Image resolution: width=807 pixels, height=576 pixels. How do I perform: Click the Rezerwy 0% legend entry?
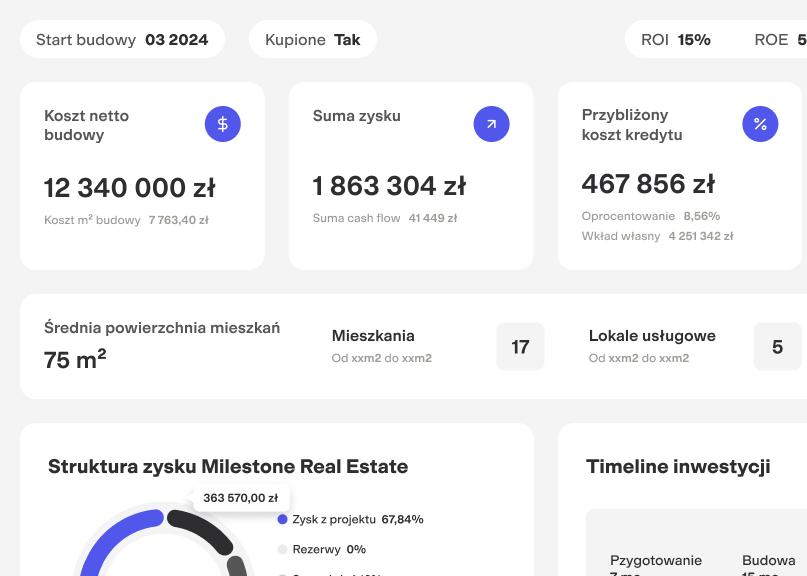(322, 549)
